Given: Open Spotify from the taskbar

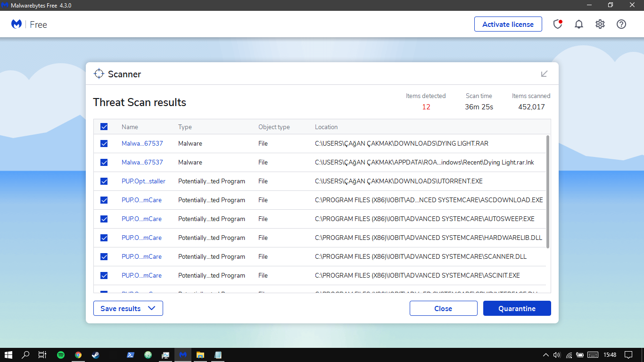Looking at the screenshot, I should pos(61,355).
